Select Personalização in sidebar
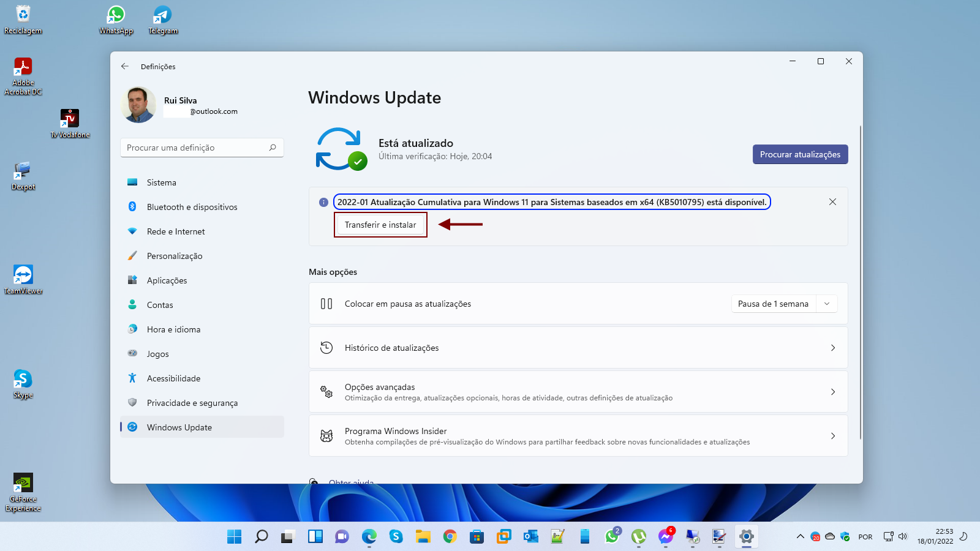The width and height of the screenshot is (980, 551). 175,256
